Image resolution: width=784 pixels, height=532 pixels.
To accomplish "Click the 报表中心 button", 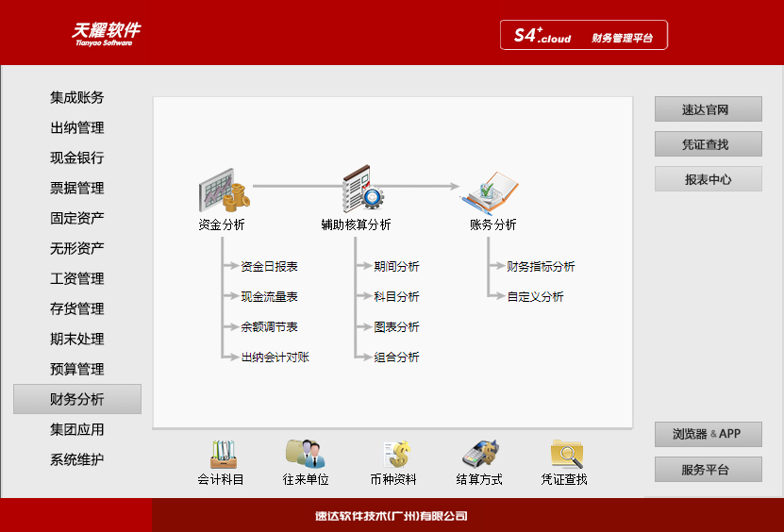I will tap(708, 179).
